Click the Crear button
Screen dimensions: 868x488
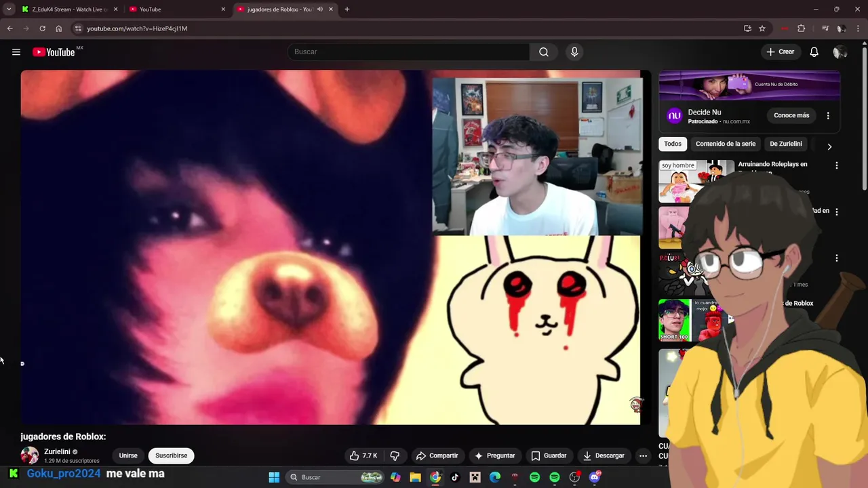[x=781, y=52]
